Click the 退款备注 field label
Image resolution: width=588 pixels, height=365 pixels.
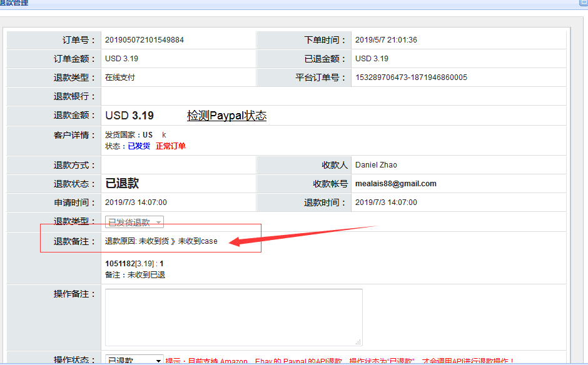click(74, 241)
